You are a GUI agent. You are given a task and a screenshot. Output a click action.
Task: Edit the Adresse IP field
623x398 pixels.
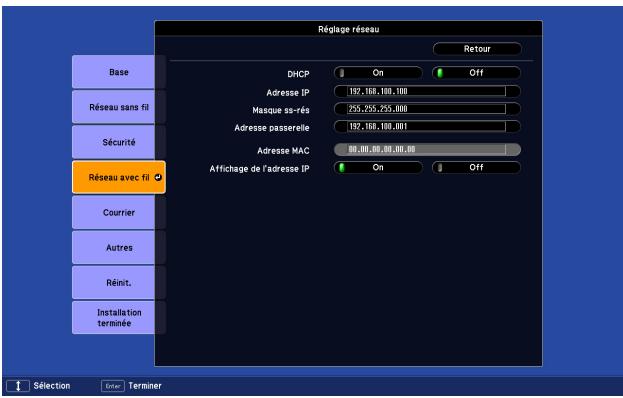(x=427, y=91)
